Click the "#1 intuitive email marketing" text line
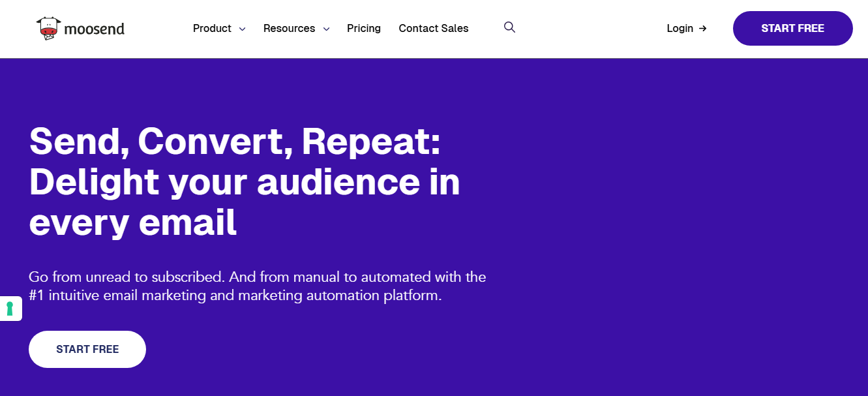The height and width of the screenshot is (396, 868). 235,296
